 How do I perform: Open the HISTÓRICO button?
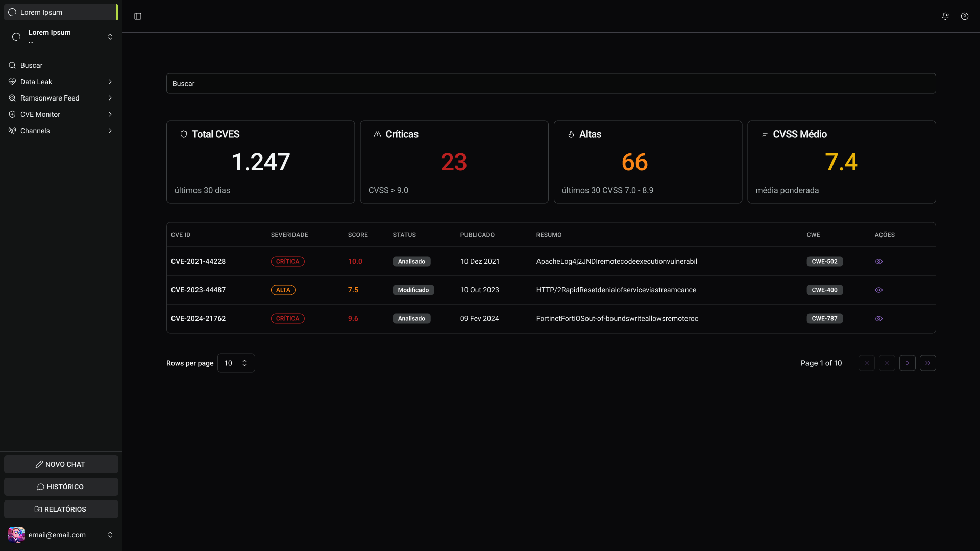61,487
